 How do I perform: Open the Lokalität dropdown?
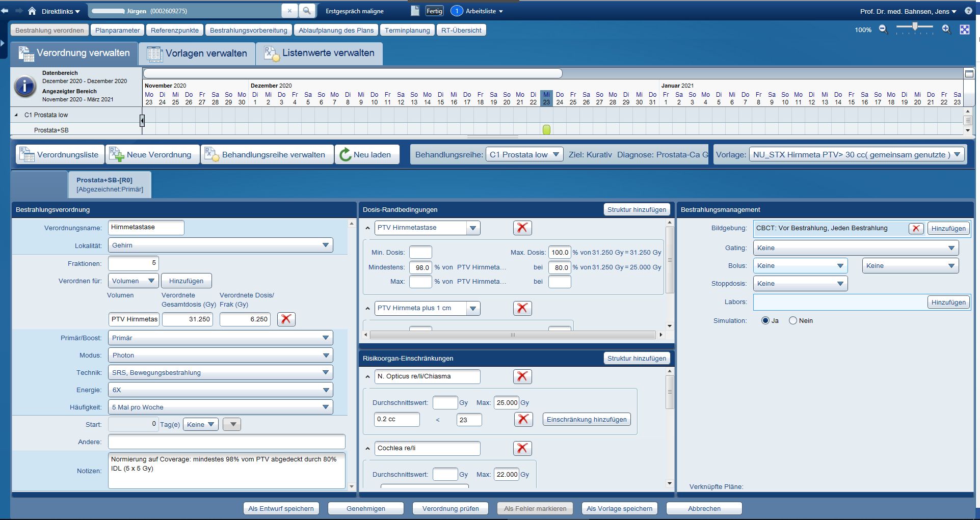click(325, 245)
